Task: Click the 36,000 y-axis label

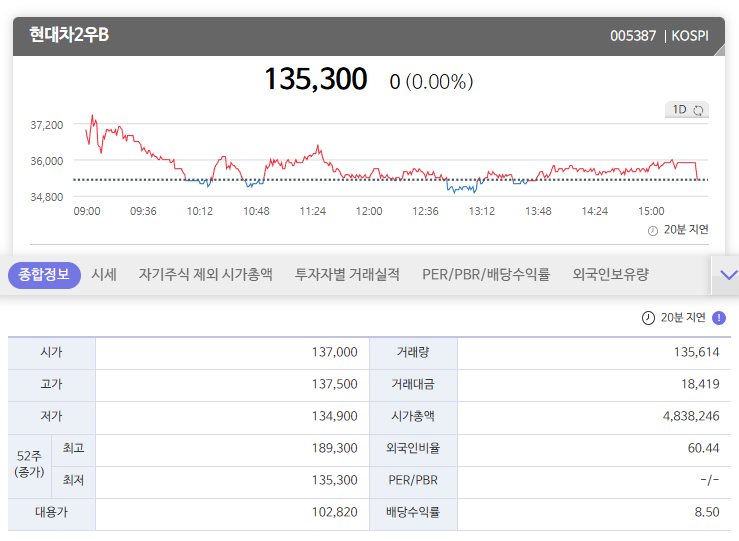Action: [x=47, y=161]
